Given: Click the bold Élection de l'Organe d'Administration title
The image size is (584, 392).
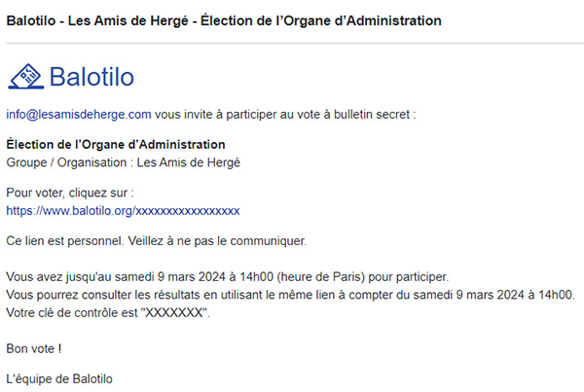Looking at the screenshot, I should [x=116, y=144].
